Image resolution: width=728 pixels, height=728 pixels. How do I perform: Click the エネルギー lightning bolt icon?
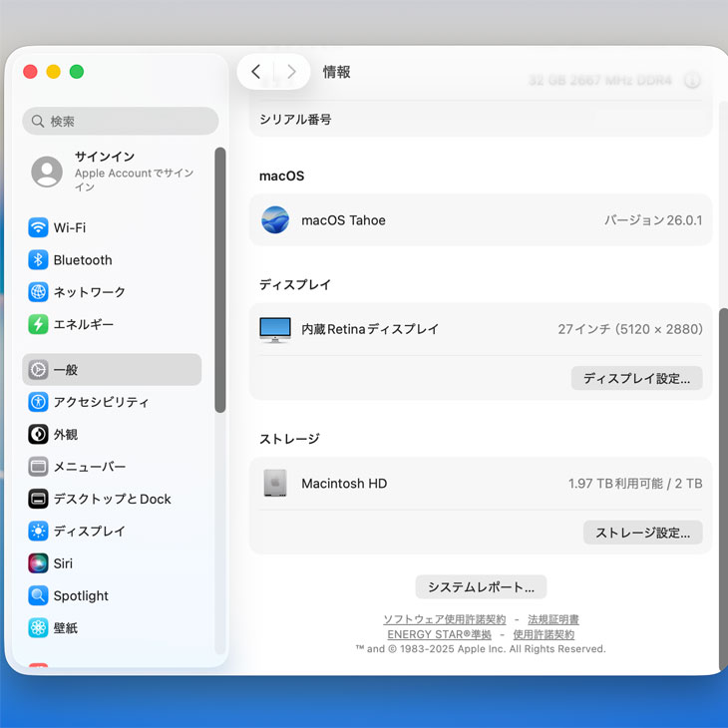pyautogui.click(x=38, y=324)
